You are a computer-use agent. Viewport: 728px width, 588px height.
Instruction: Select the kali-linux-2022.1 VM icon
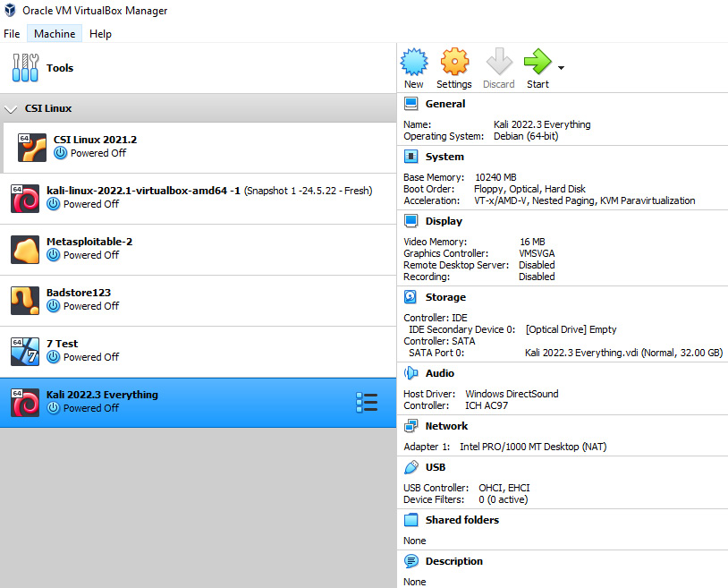pos(25,199)
